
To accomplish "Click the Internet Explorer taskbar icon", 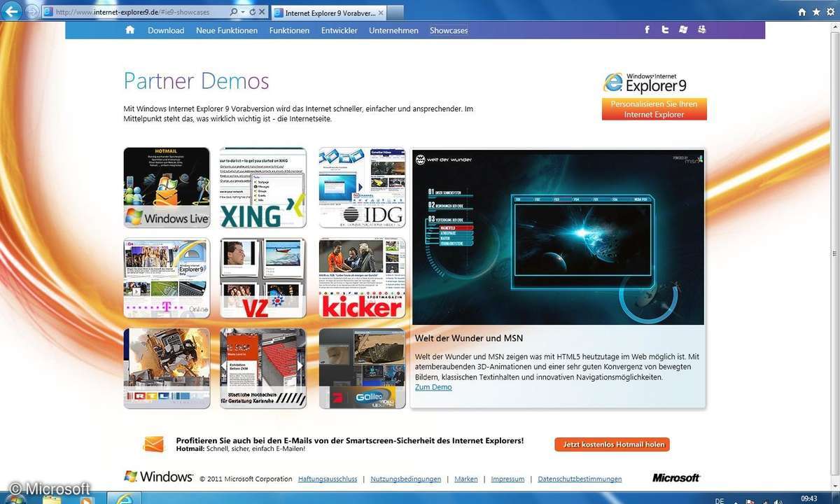I will (x=126, y=498).
